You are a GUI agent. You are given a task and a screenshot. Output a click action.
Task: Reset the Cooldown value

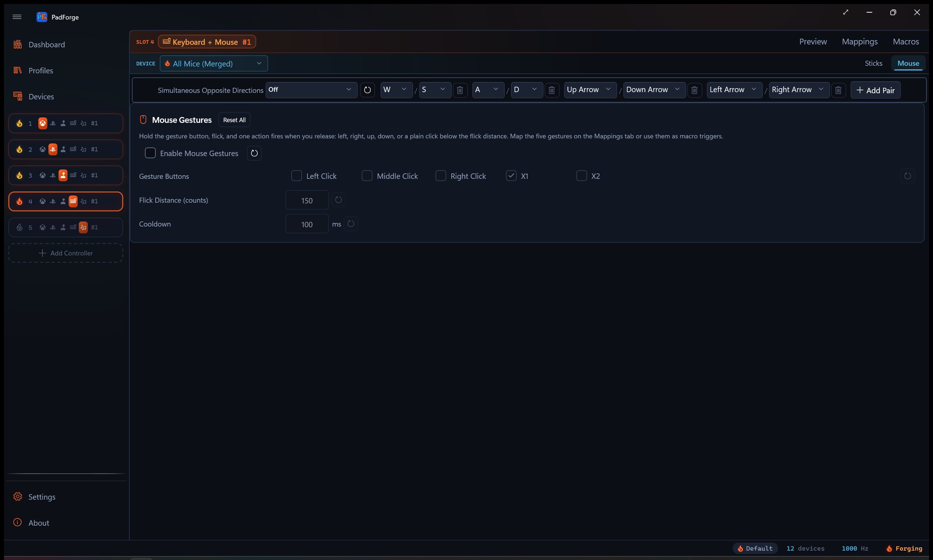(351, 224)
